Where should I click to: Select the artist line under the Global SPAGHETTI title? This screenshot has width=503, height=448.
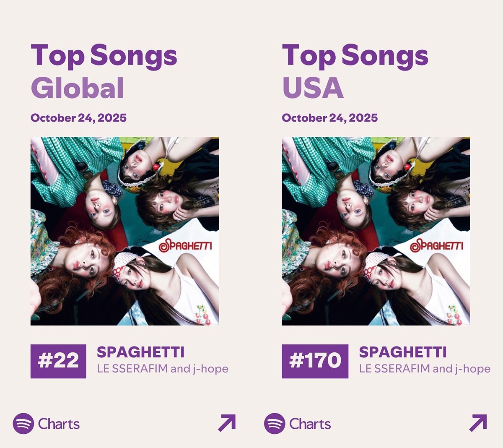click(163, 369)
